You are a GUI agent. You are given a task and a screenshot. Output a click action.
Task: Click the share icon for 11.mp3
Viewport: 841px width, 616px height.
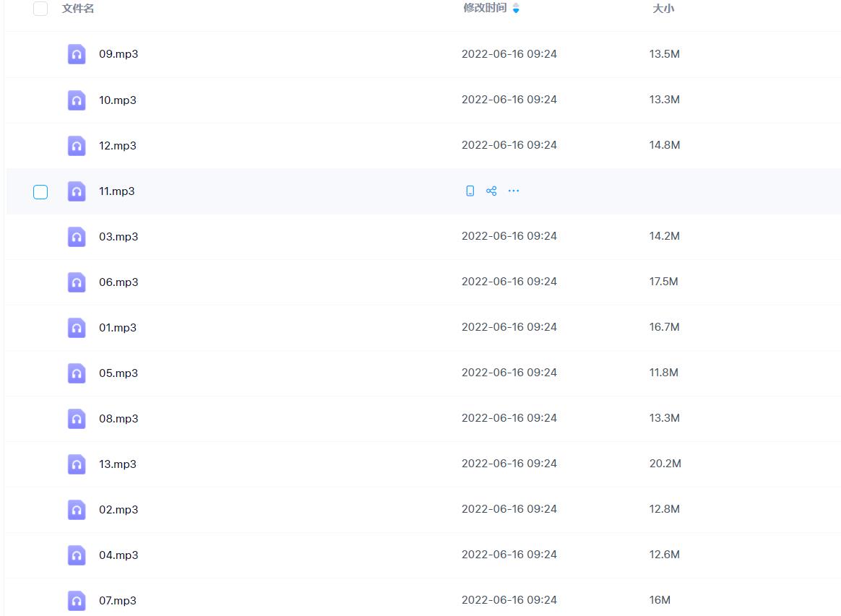(491, 191)
